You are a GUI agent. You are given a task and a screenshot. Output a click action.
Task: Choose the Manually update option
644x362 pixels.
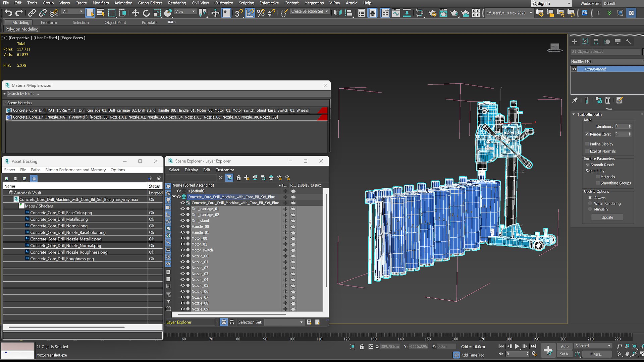coord(590,209)
